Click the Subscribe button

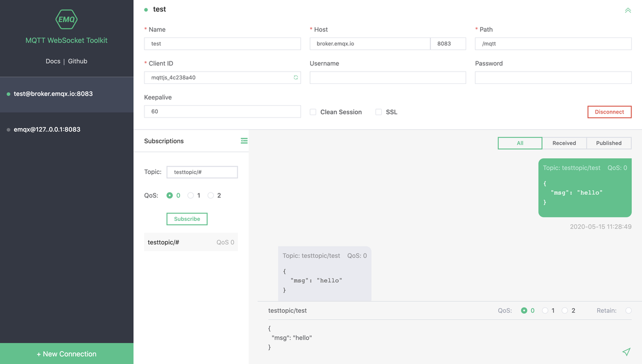point(187,219)
